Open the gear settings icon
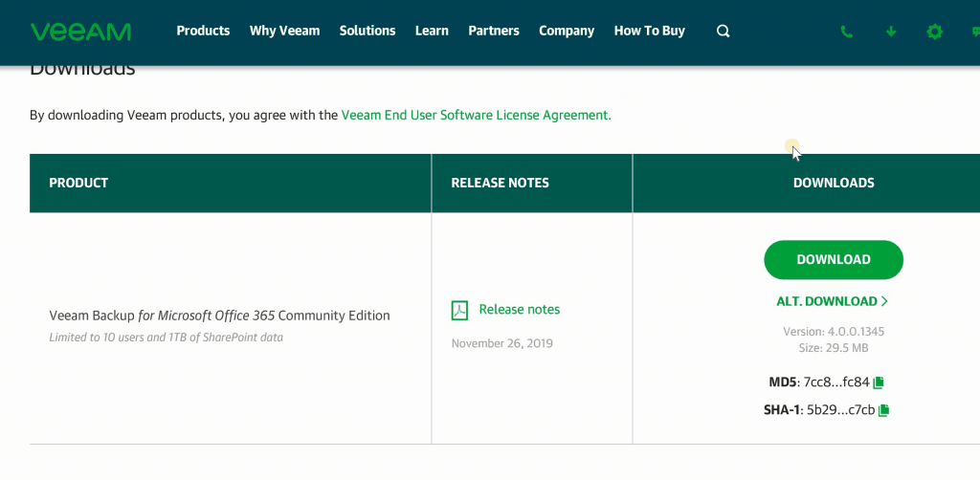The height and width of the screenshot is (480, 980). coord(934,32)
